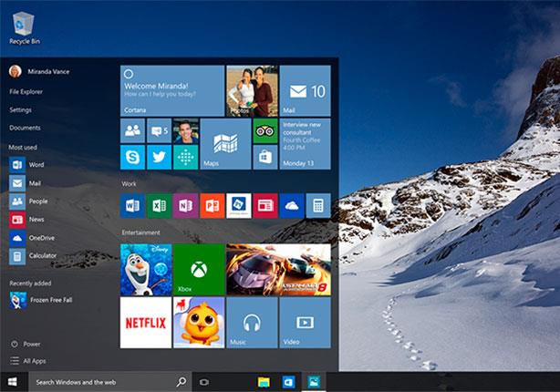Click the Entertainment group heading

click(140, 232)
